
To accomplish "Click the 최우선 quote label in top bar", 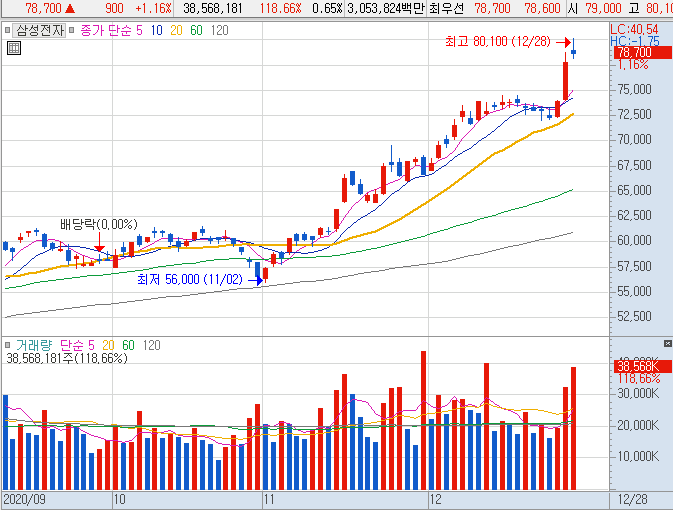I will [x=446, y=8].
